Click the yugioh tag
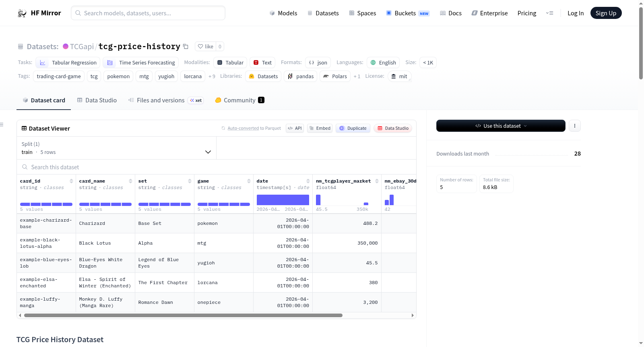This screenshot has height=347, width=644. pyautogui.click(x=166, y=76)
